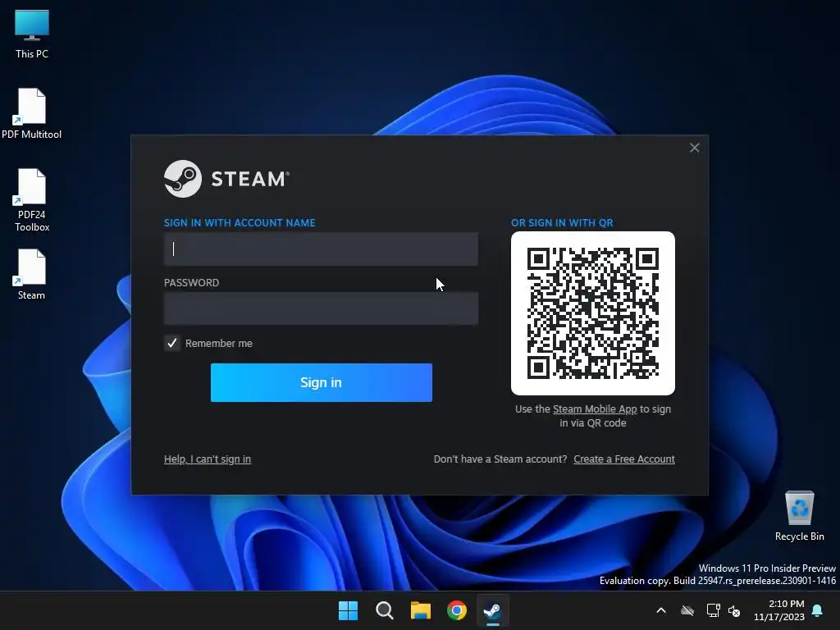Viewport: 840px width, 630px height.
Task: Open the clock and date flyout
Action: tap(779, 610)
